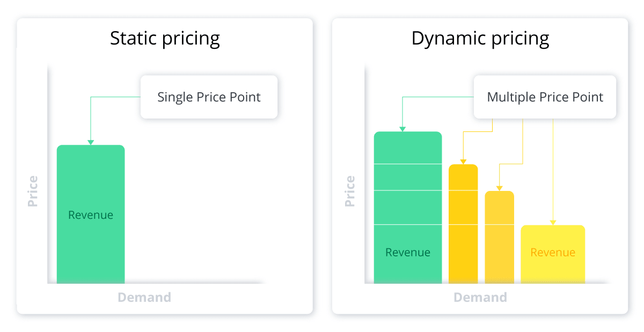Image resolution: width=644 pixels, height=332 pixels.
Task: Click the yellow bar labeled Revenue
Action: [x=553, y=254]
